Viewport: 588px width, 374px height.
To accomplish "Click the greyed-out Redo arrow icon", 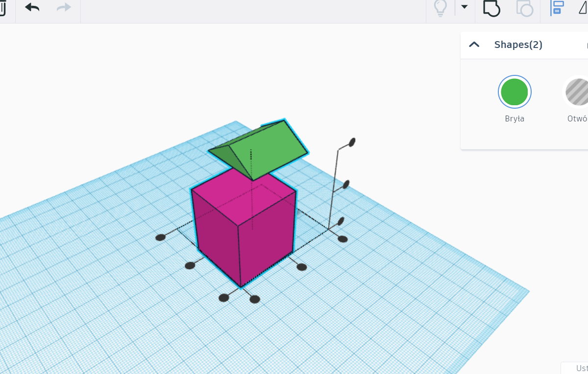I will [x=64, y=7].
